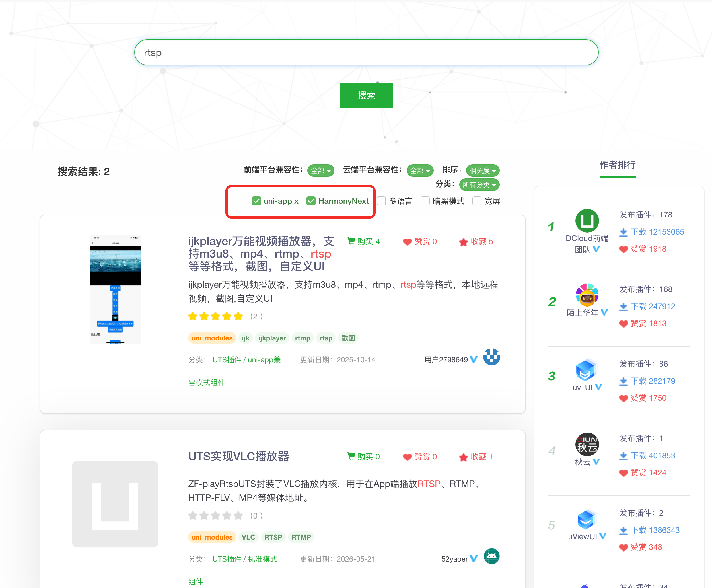The width and height of the screenshot is (712, 588).
Task: Click the download icon beside 下载 401853
Action: pos(623,456)
